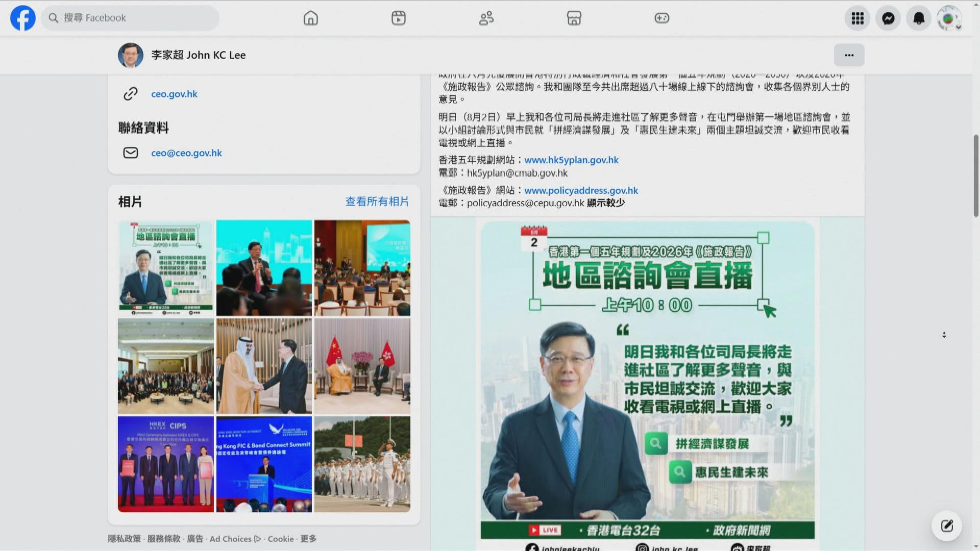
Task: Open the naval parade photo thumbnail
Action: [362, 464]
